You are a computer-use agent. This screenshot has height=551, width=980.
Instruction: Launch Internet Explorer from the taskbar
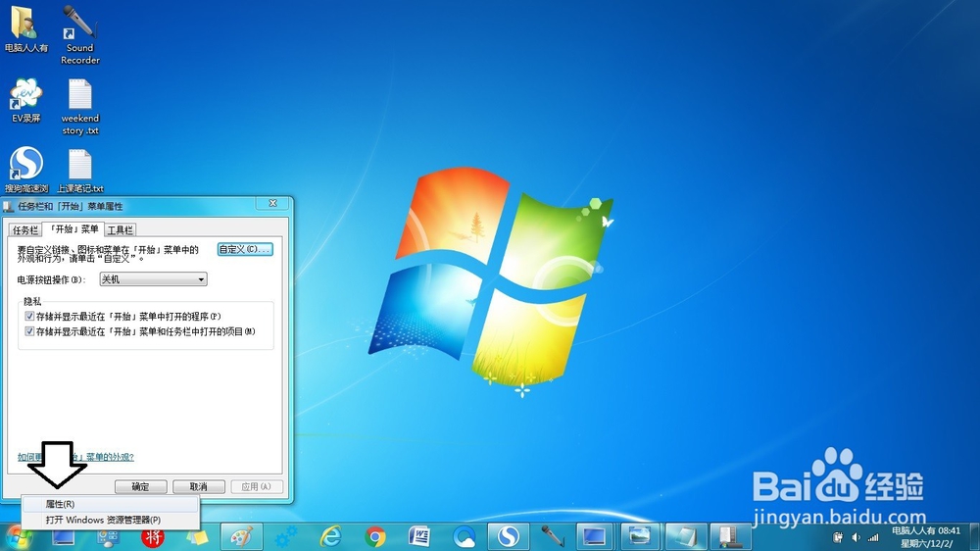[330, 536]
